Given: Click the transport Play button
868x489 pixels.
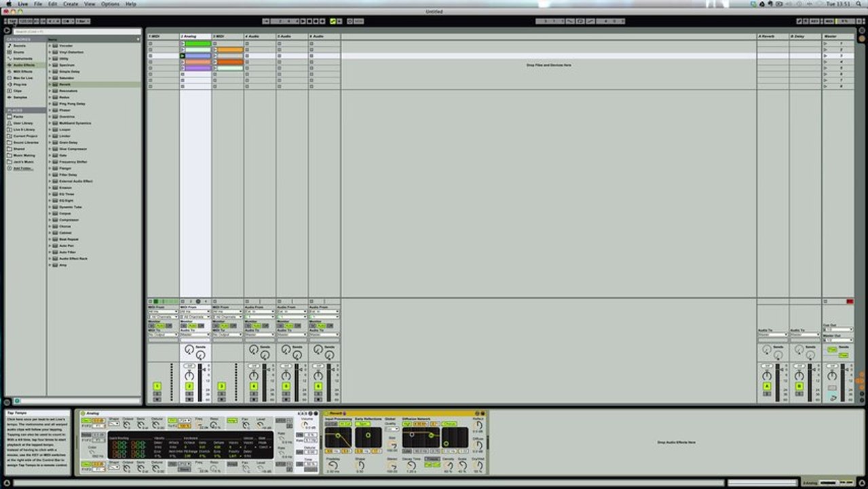Looking at the screenshot, I should point(302,21).
